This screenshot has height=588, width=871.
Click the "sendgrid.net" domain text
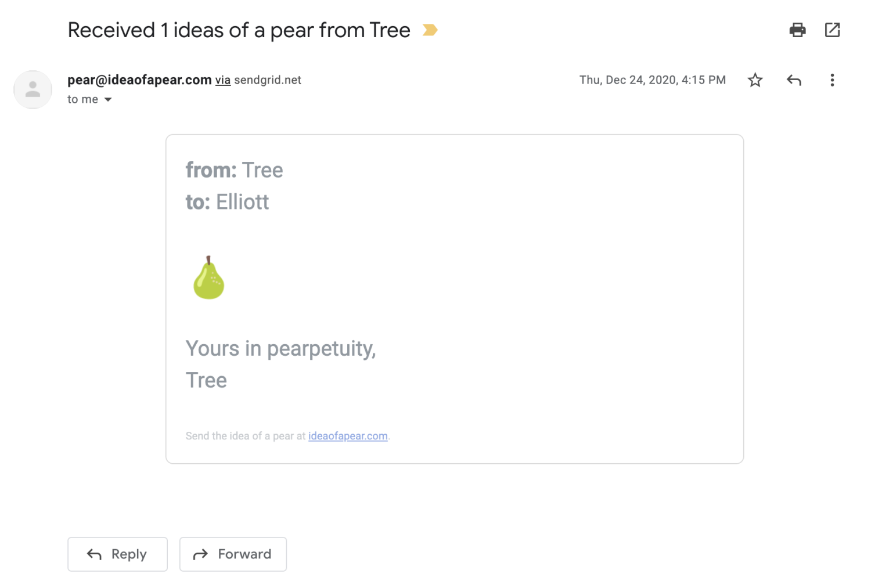pyautogui.click(x=268, y=80)
